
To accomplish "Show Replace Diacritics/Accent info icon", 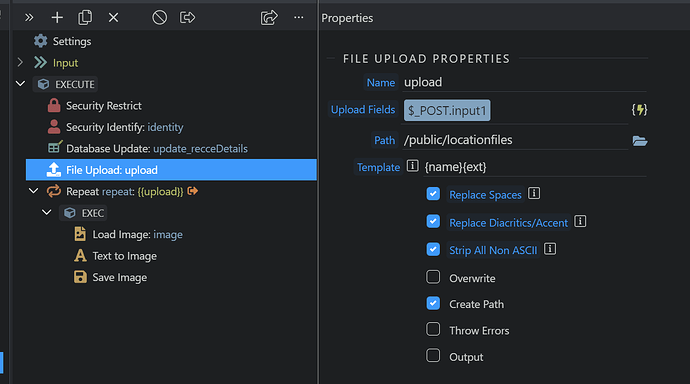I will (x=580, y=221).
